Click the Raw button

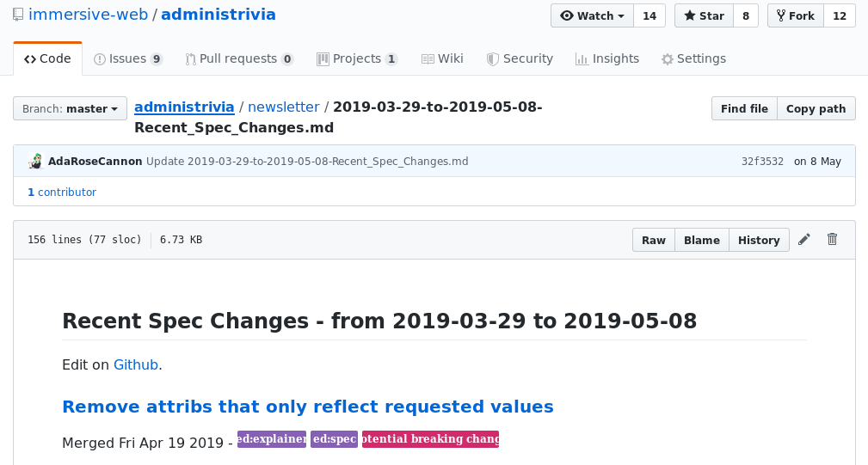(654, 240)
